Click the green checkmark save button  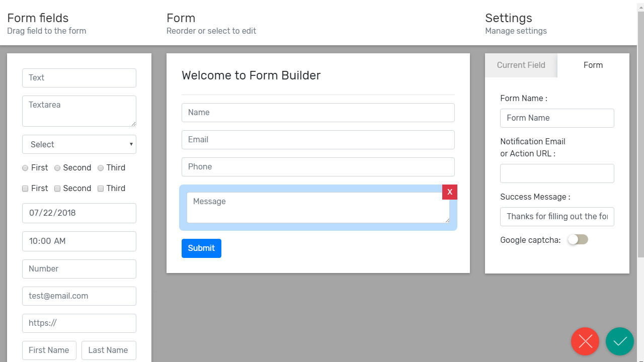click(x=619, y=341)
